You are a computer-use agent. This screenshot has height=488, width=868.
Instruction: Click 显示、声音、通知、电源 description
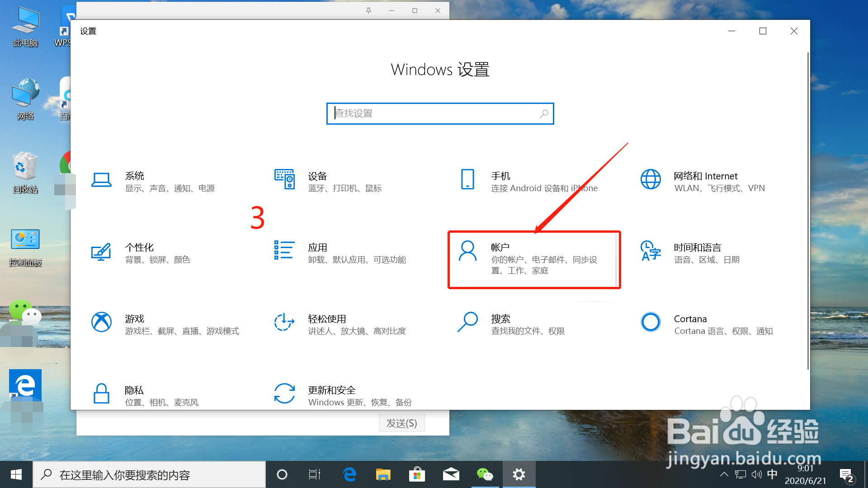coord(170,188)
